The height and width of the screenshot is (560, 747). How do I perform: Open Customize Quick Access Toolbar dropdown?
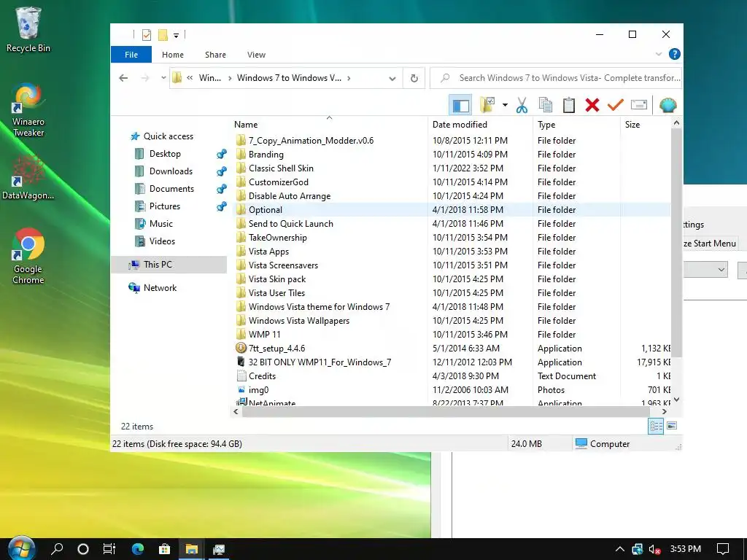tap(176, 35)
